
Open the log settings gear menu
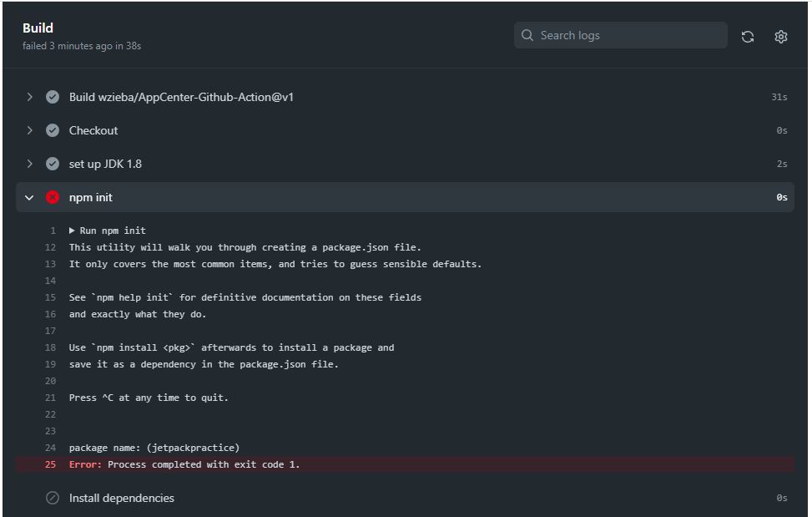pyautogui.click(x=780, y=36)
